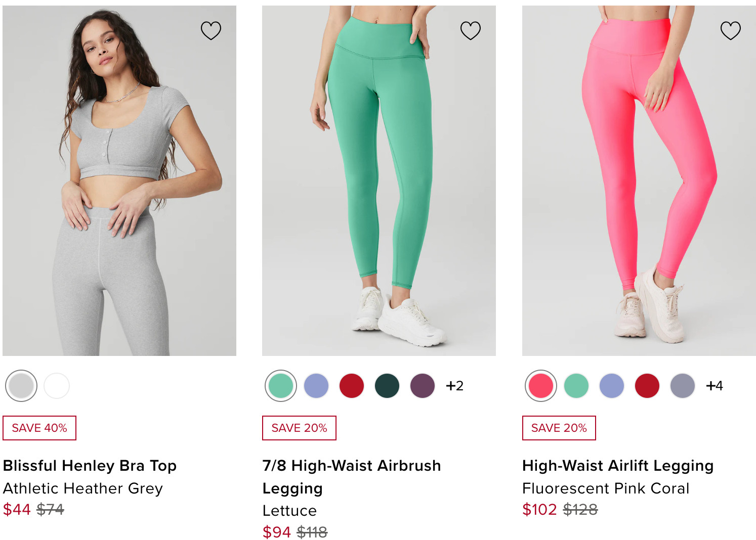
Task: Pick the periwinkle blue swatch for Airbrush Legging
Action: (316, 386)
